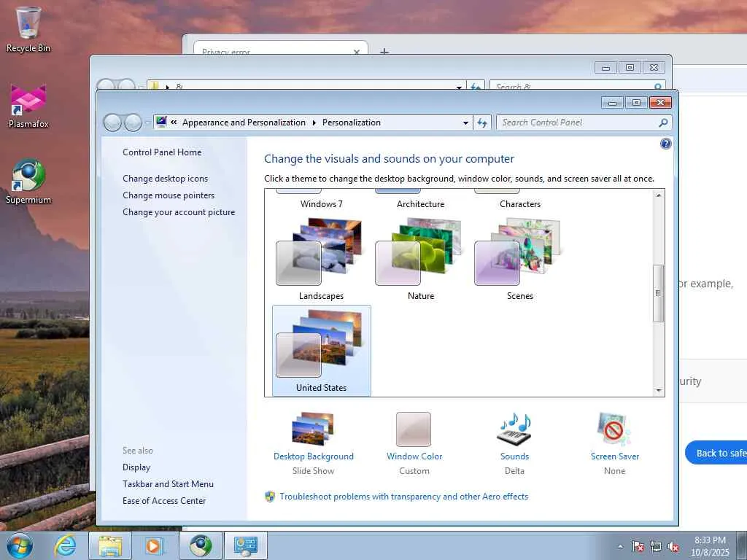Screen dimensions: 747x560
Task: Click the volume icon in the system tray
Action: click(x=673, y=546)
